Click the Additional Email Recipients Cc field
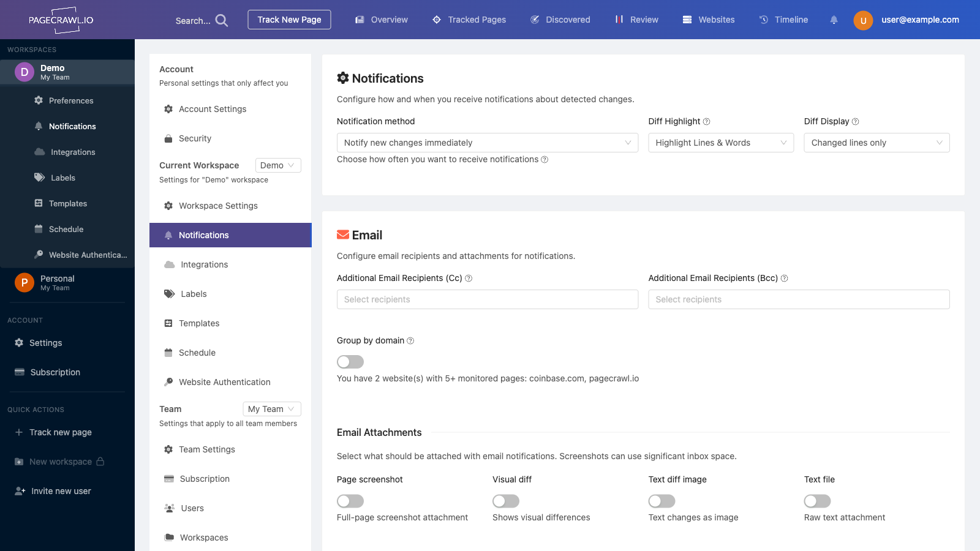The height and width of the screenshot is (551, 980). click(x=487, y=299)
